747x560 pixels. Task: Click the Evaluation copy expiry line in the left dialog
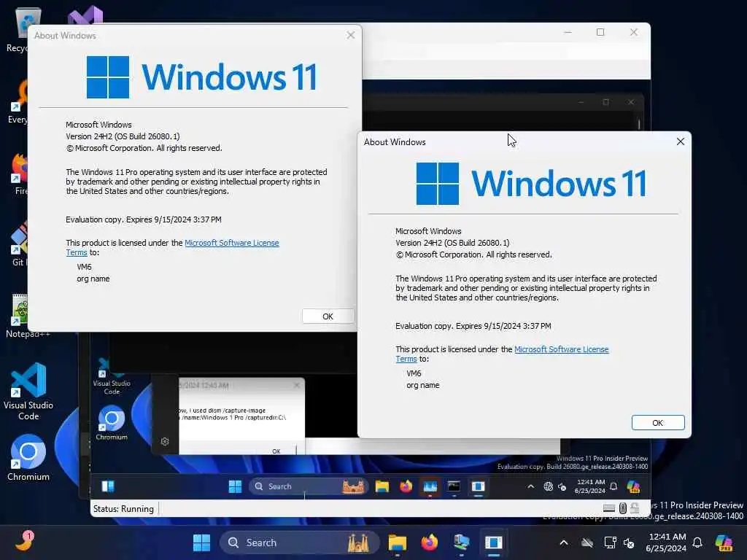(144, 219)
